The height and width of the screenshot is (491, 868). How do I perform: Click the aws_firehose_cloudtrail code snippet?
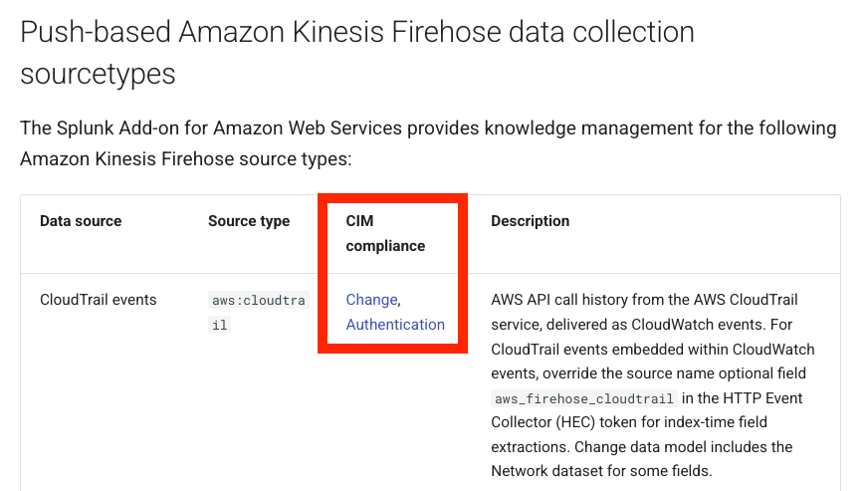585,398
